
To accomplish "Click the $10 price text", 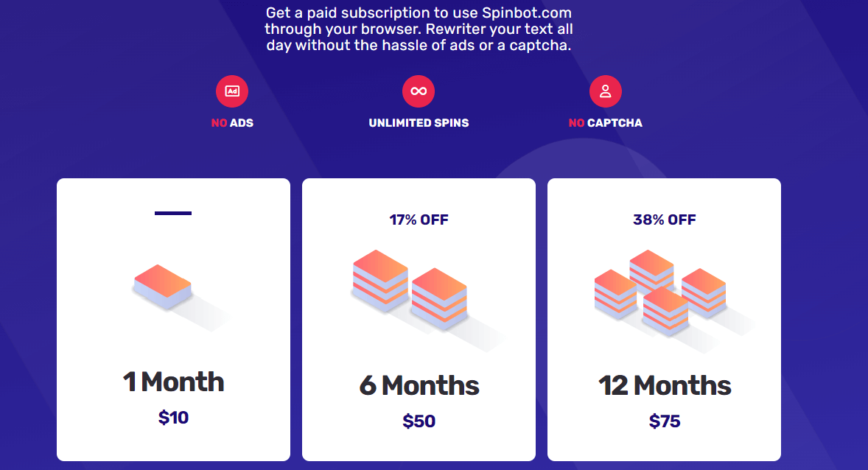I will (173, 417).
